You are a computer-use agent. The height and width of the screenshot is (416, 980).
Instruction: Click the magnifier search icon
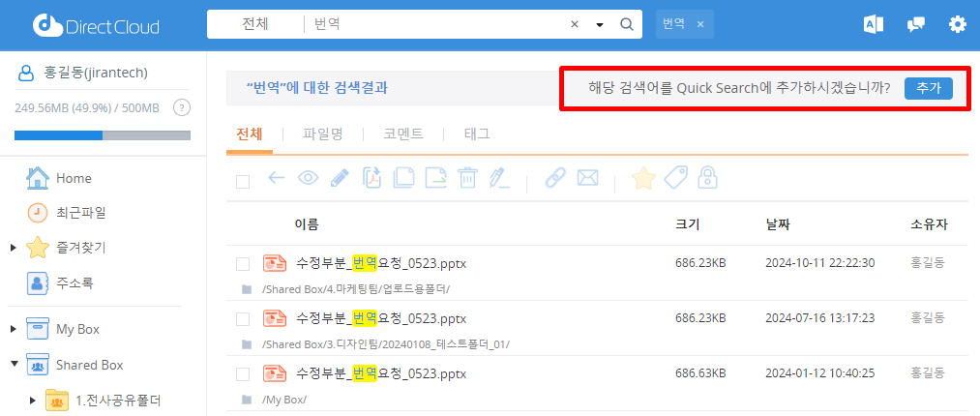626,24
